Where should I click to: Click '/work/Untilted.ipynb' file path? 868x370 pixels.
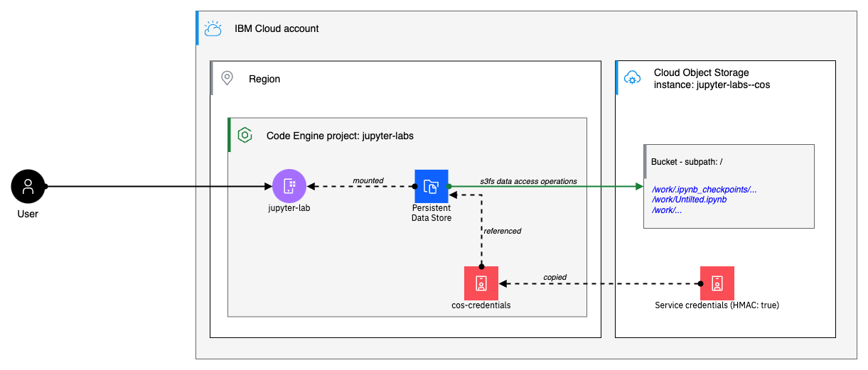pyautogui.click(x=689, y=200)
